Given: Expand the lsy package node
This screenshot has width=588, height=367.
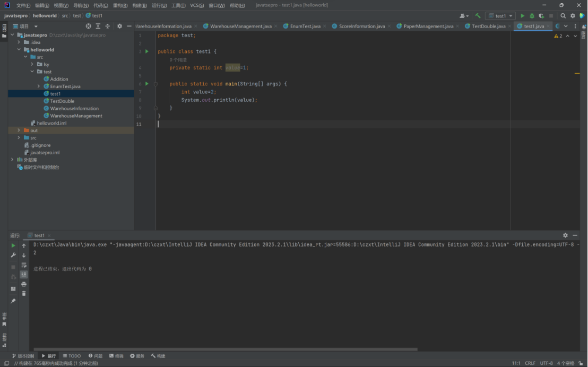Looking at the screenshot, I should click(32, 64).
